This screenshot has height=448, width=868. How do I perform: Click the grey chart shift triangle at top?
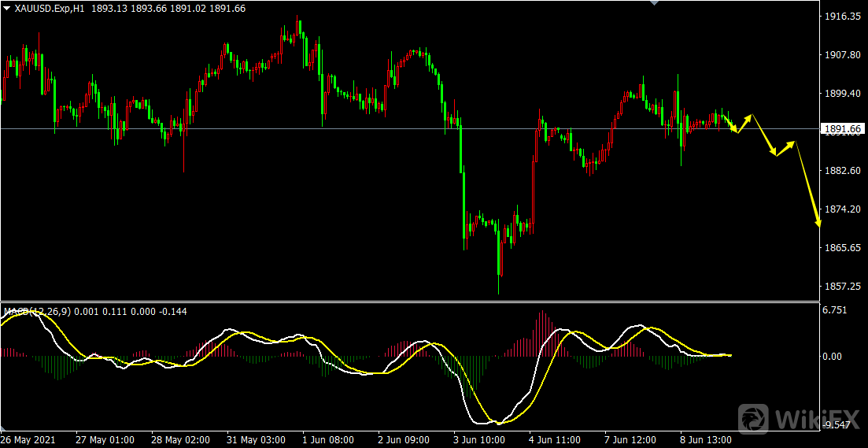pyautogui.click(x=652, y=3)
